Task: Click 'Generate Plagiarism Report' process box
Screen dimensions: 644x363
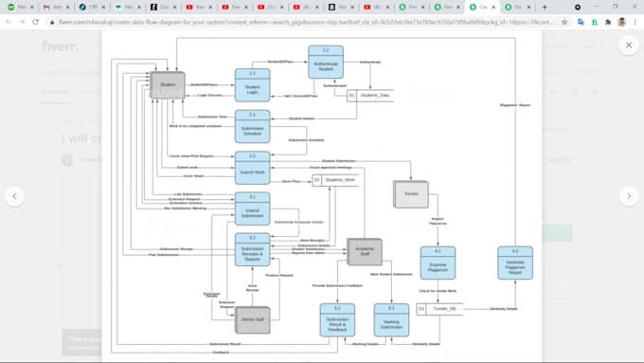Action: [x=515, y=263]
